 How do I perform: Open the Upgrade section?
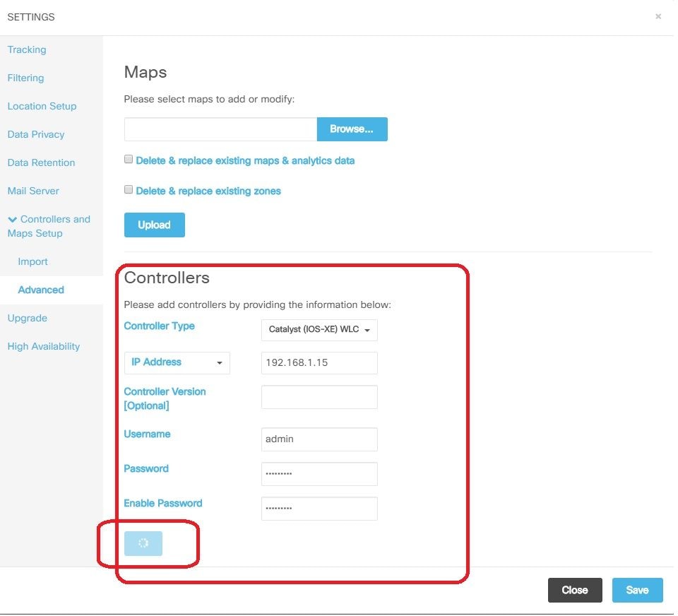[28, 319]
